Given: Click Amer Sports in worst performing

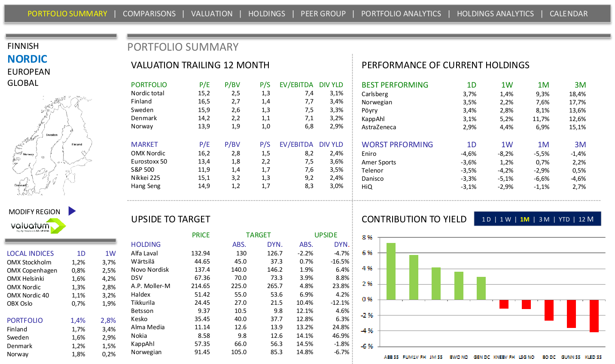Looking at the screenshot, I should pyautogui.click(x=379, y=162).
